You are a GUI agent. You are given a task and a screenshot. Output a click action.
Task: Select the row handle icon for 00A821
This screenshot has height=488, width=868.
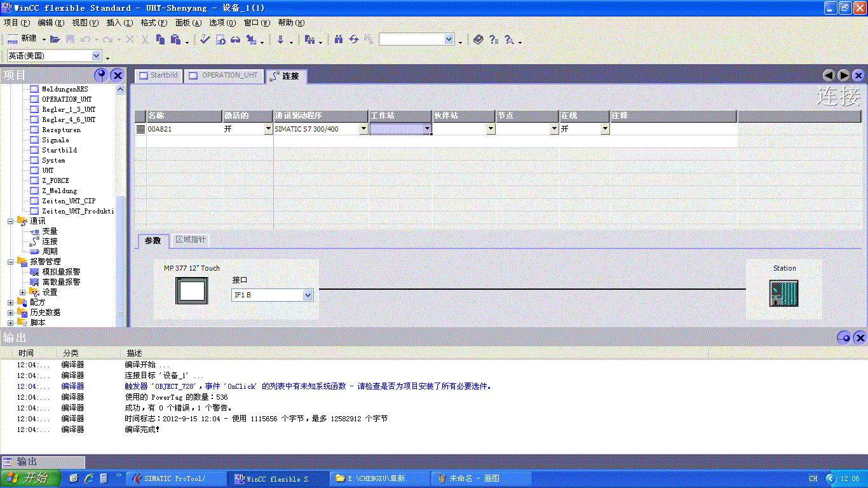click(140, 129)
